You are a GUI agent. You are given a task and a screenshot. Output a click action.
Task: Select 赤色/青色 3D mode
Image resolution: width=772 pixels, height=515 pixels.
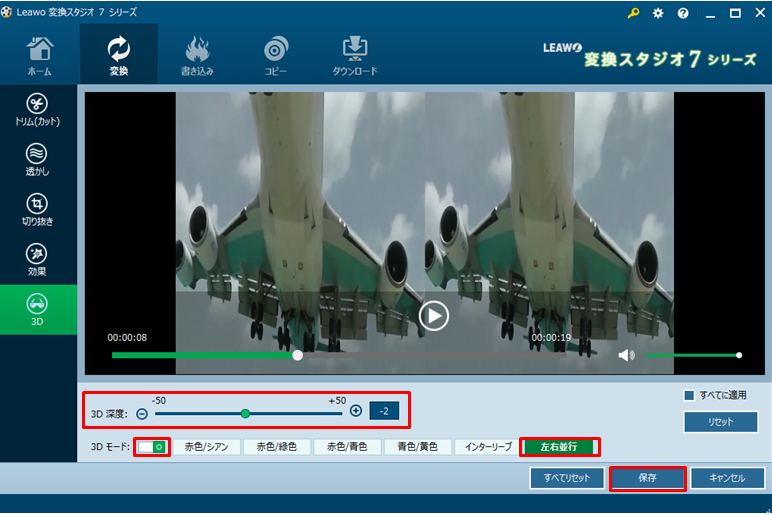click(347, 447)
